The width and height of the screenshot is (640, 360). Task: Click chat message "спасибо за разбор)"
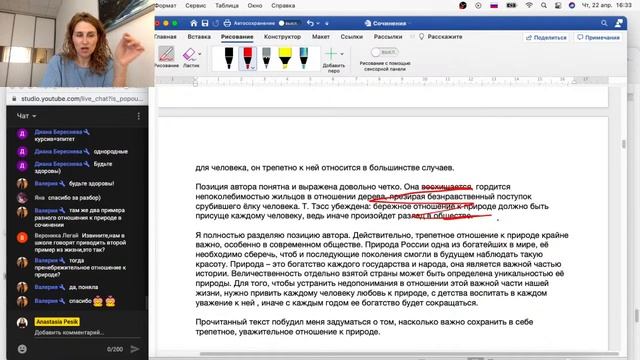[x=74, y=198]
